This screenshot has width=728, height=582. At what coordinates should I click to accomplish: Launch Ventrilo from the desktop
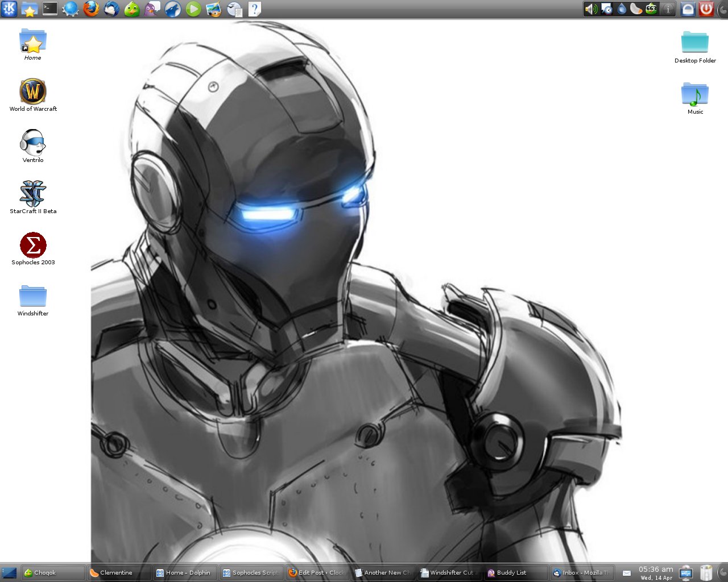click(x=33, y=146)
